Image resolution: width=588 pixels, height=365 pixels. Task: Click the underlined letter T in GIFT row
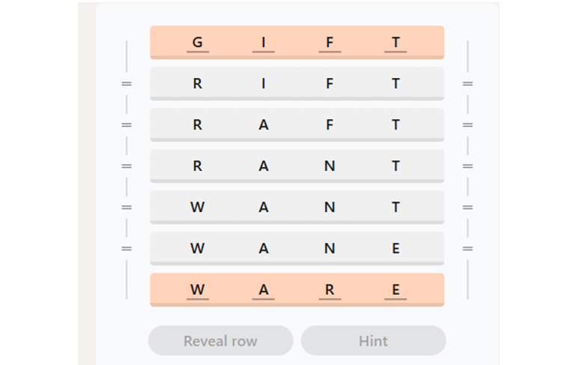point(395,43)
